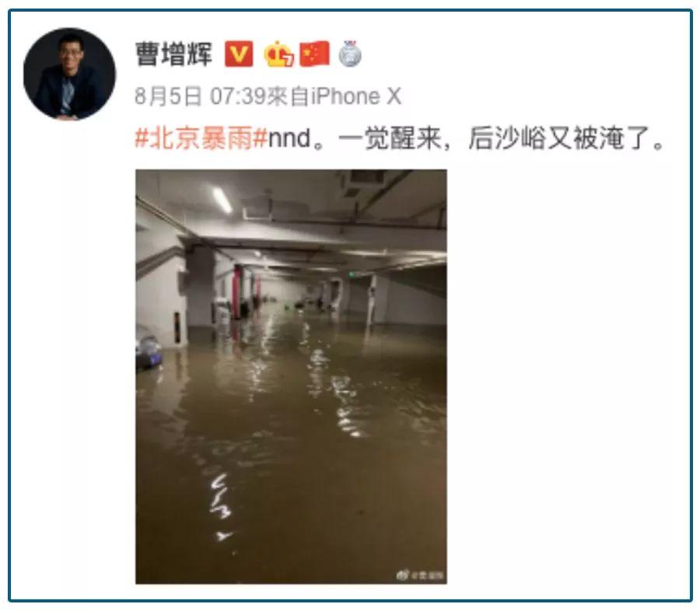Click the nnd text after the hashtag
Viewport: 700px width, 611px height.
tap(289, 139)
